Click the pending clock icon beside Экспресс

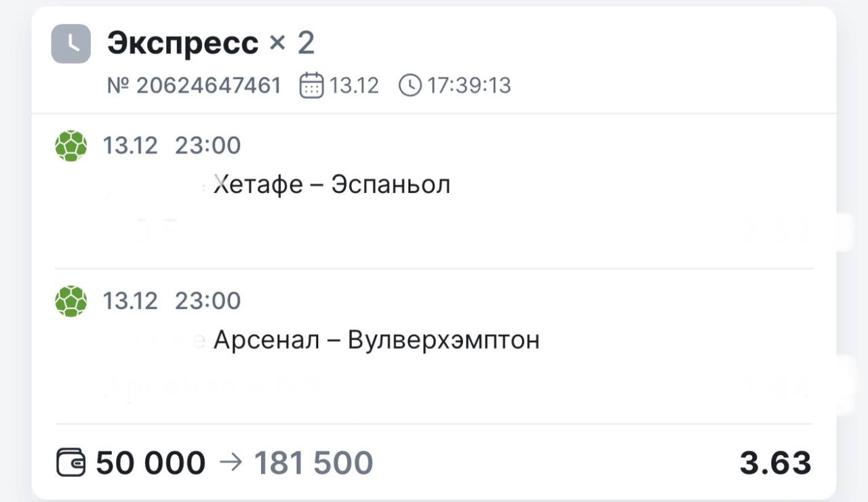[x=71, y=44]
